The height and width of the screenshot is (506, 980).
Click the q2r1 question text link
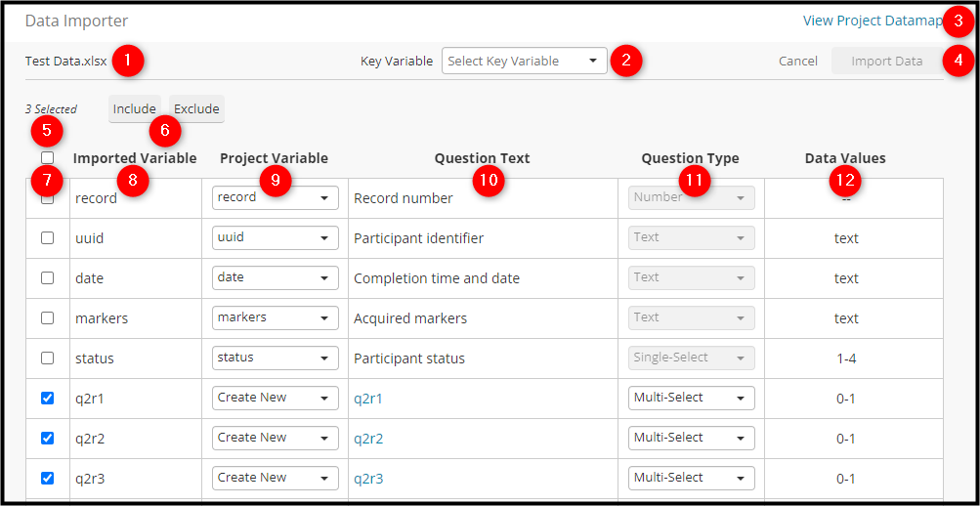point(368,399)
